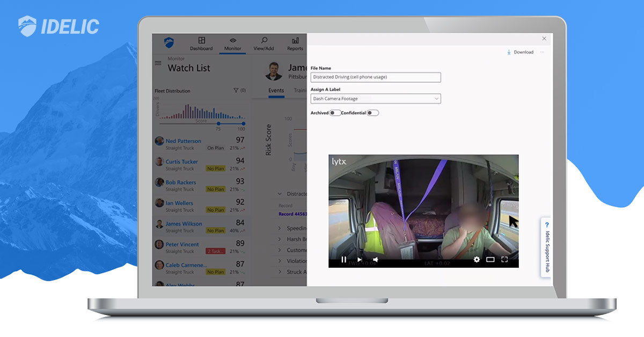Image resolution: width=644 pixels, height=337 pixels.
Task: Open Ned Patterson's driver profile
Action: pos(183,141)
